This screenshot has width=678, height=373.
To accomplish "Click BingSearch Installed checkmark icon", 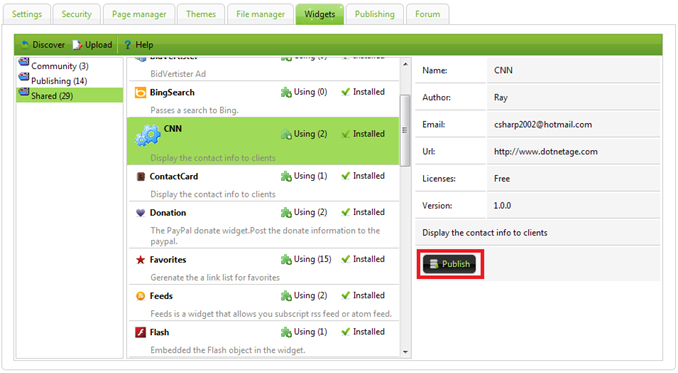I will (345, 92).
